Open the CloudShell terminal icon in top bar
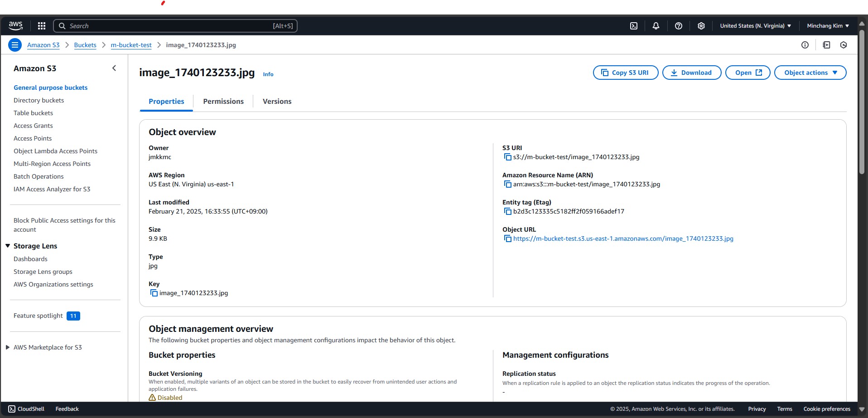The height and width of the screenshot is (418, 868). point(634,26)
